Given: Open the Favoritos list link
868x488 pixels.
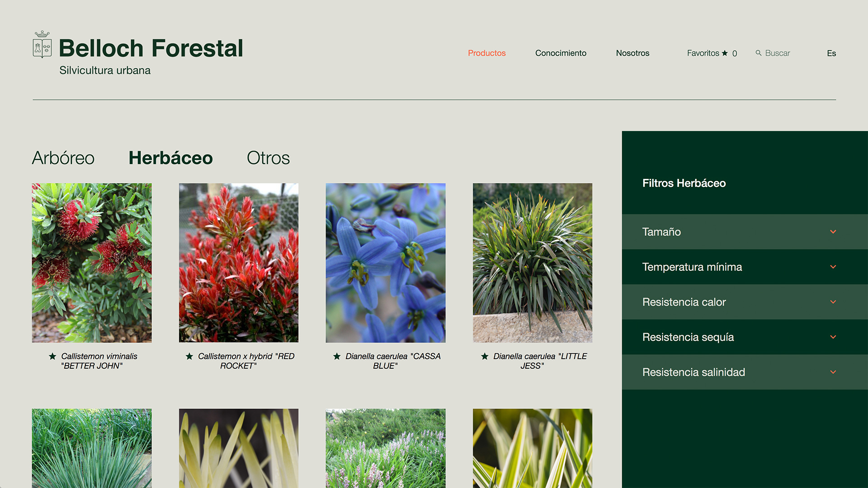Looking at the screenshot, I should (703, 53).
